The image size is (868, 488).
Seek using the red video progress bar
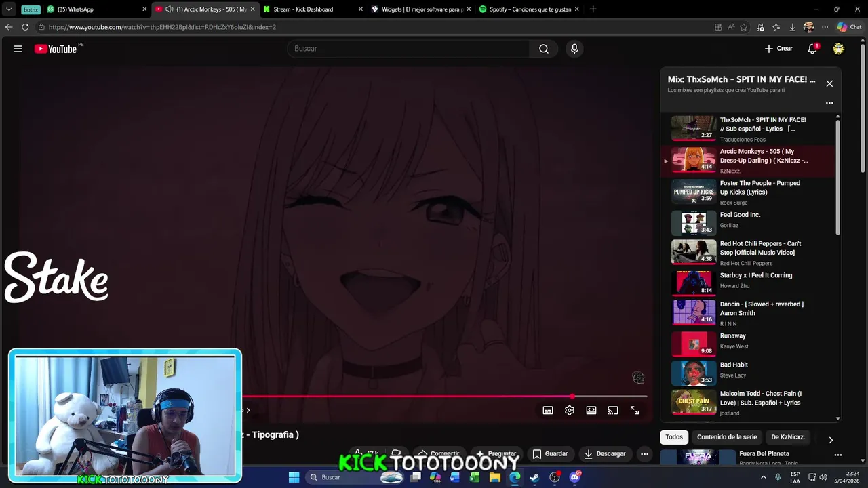444,396
